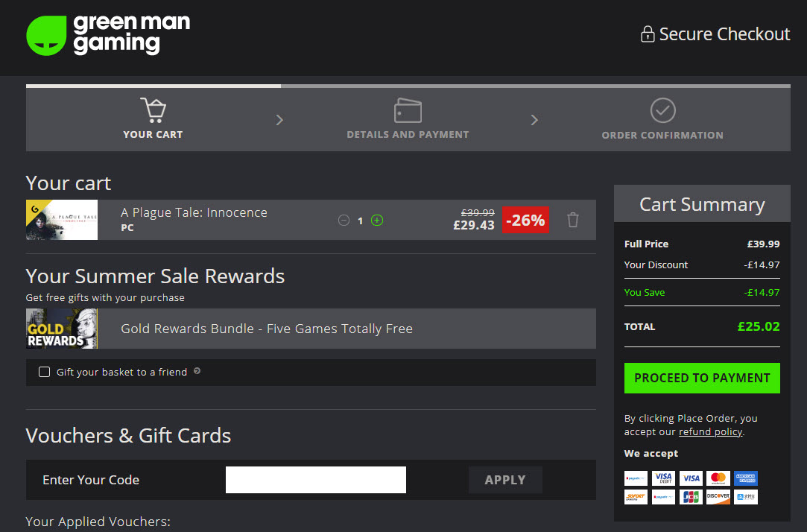Viewport: 807px width, 532px height.
Task: Click the PC platform label under A Plague Tale
Action: 127,227
